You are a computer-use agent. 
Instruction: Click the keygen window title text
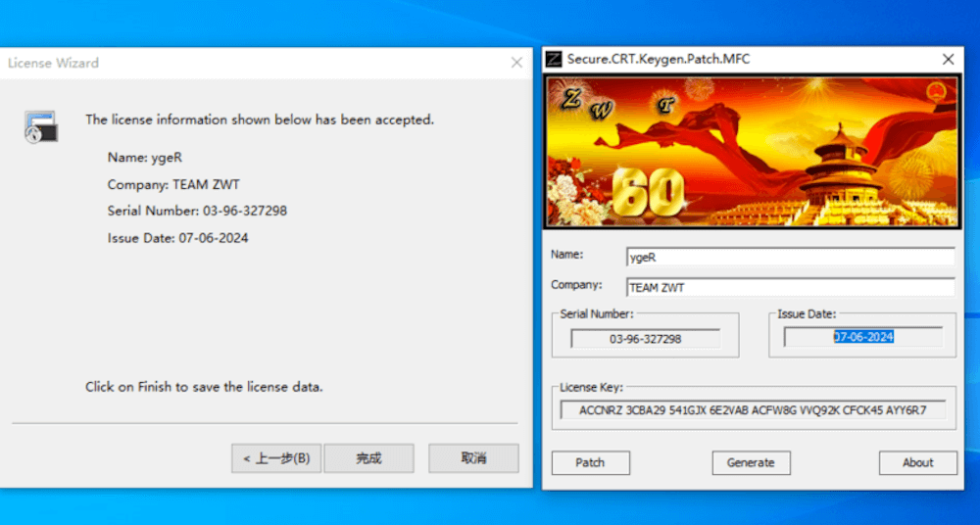(659, 60)
